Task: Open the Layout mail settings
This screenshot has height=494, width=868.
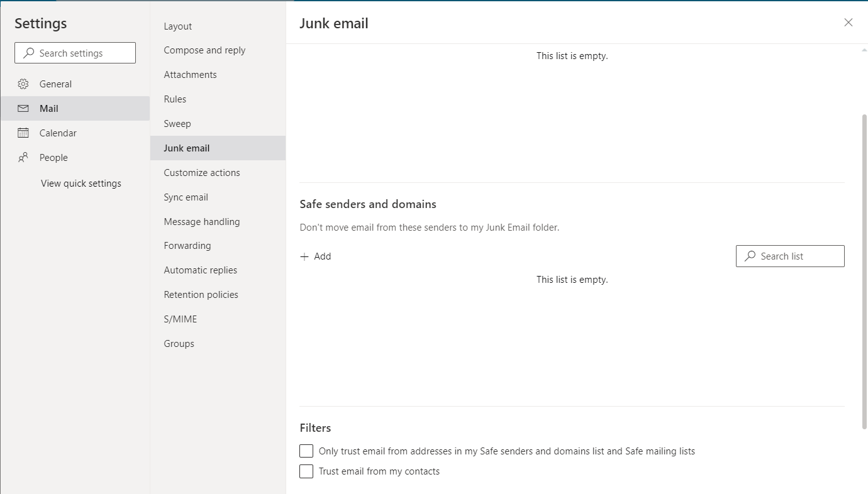Action: [177, 26]
